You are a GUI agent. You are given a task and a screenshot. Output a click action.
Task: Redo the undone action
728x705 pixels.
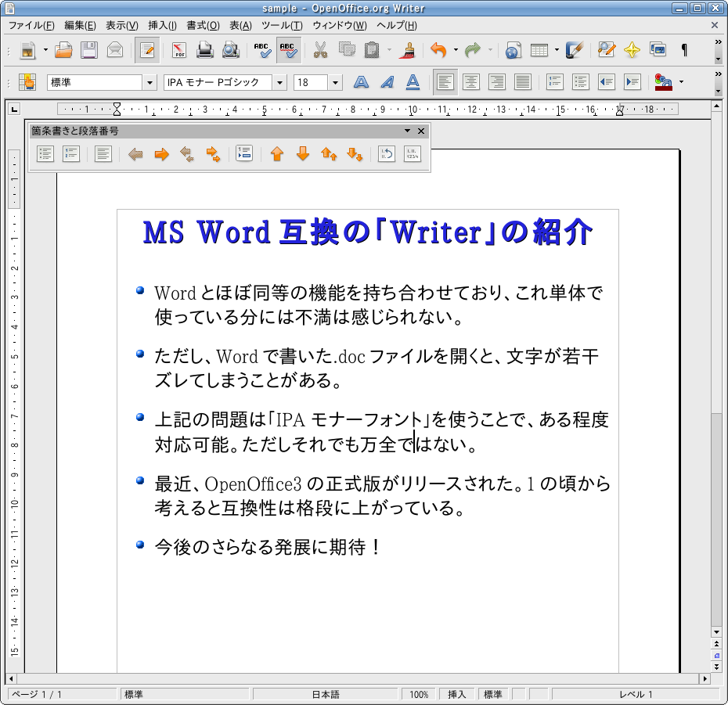[473, 49]
